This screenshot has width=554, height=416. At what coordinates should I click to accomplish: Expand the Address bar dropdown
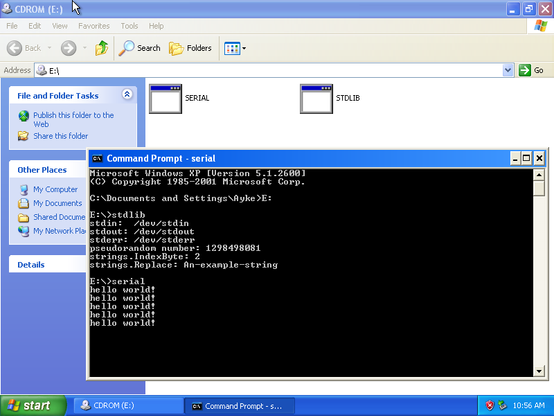[508, 70]
